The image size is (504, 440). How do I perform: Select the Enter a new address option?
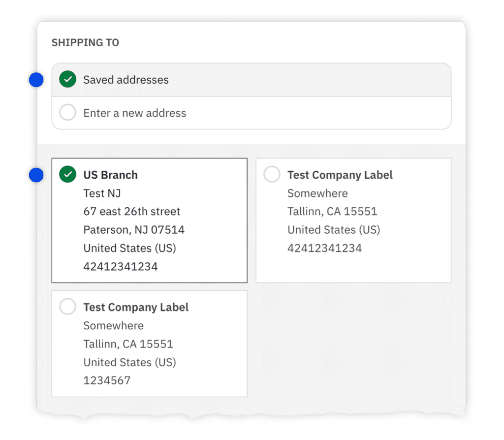point(135,113)
